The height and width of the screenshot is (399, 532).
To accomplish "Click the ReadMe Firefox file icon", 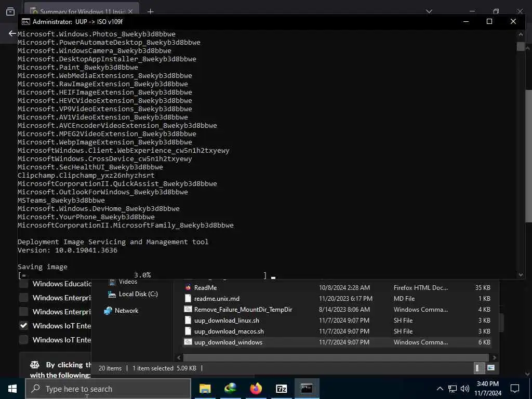I will pyautogui.click(x=188, y=287).
